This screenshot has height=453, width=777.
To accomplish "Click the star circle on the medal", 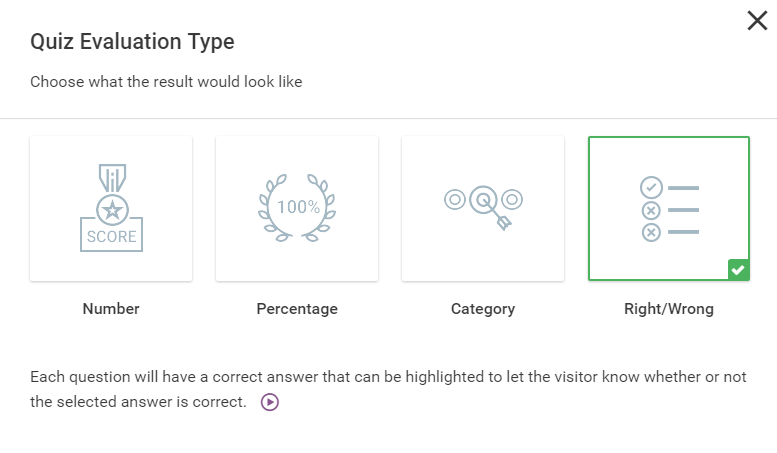I will tap(112, 210).
